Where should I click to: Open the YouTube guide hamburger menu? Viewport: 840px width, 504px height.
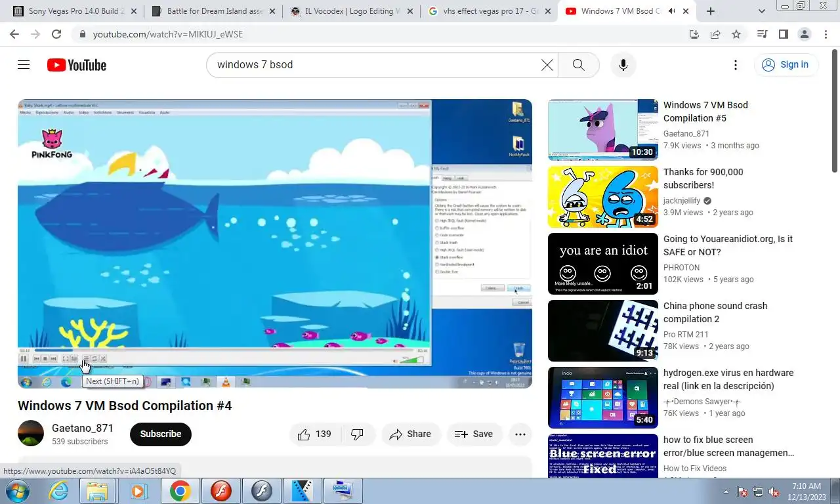(24, 64)
